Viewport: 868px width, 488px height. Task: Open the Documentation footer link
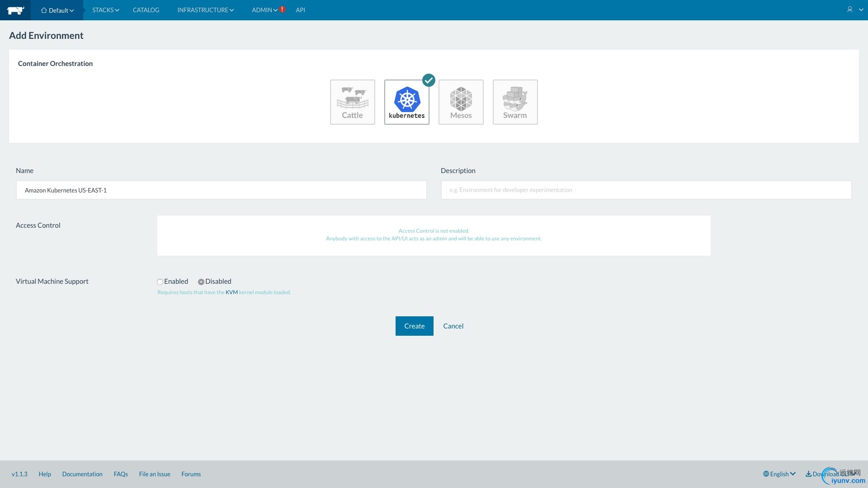click(x=82, y=474)
